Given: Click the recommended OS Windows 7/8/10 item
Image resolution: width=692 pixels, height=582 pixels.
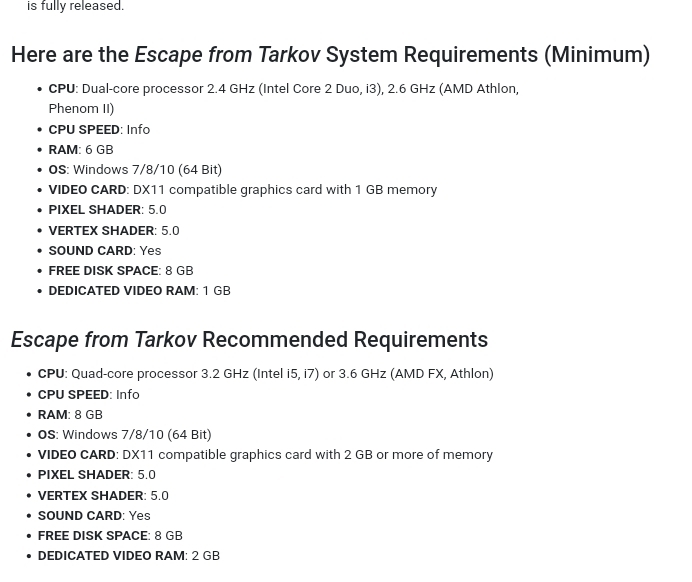Looking at the screenshot, I should 124,435.
